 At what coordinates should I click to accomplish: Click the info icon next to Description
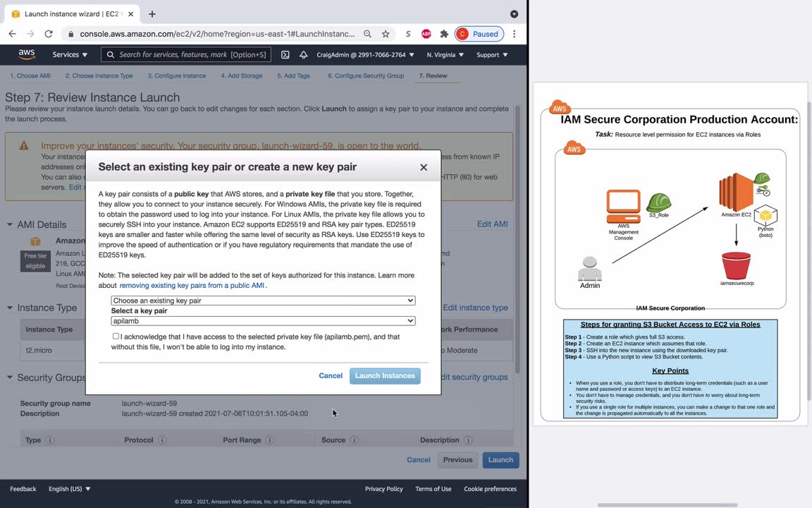tap(468, 440)
